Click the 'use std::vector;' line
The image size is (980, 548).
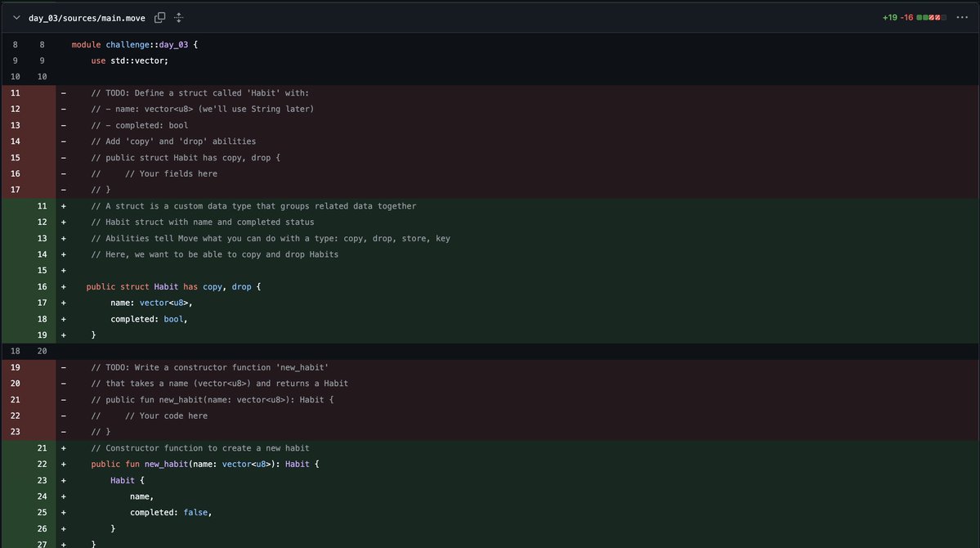point(129,61)
